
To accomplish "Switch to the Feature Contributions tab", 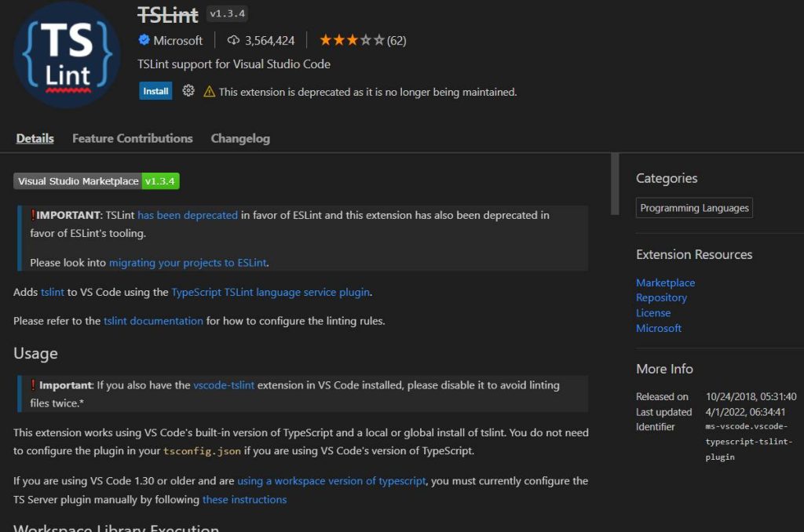I will point(132,138).
